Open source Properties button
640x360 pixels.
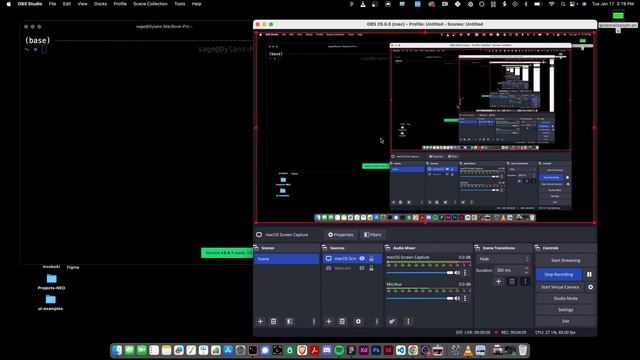[x=340, y=235]
